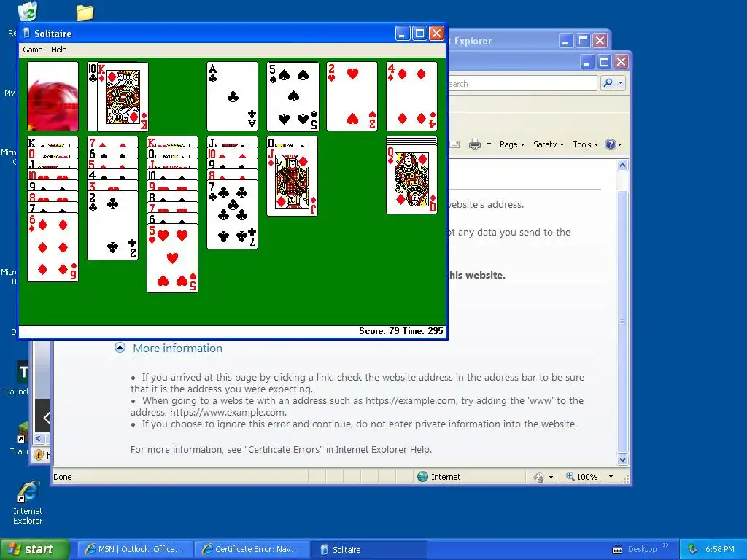Screen dimensions: 747x560
Task: Click the 5 of spades foundation pile
Action: (293, 96)
